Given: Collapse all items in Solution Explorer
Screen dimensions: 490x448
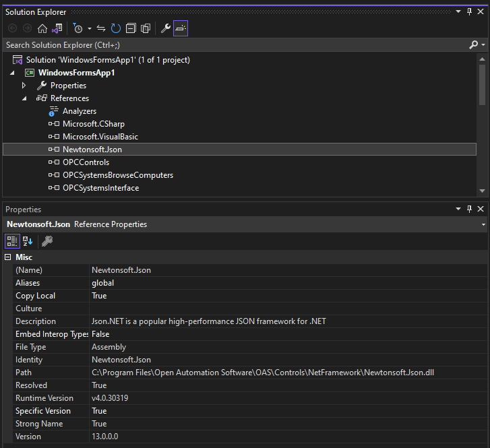Looking at the screenshot, I should 131,28.
